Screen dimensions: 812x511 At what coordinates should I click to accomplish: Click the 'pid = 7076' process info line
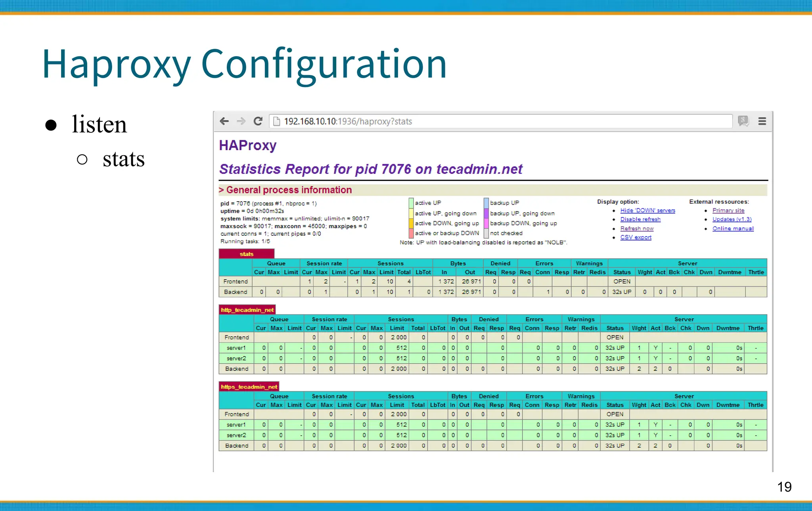point(268,204)
